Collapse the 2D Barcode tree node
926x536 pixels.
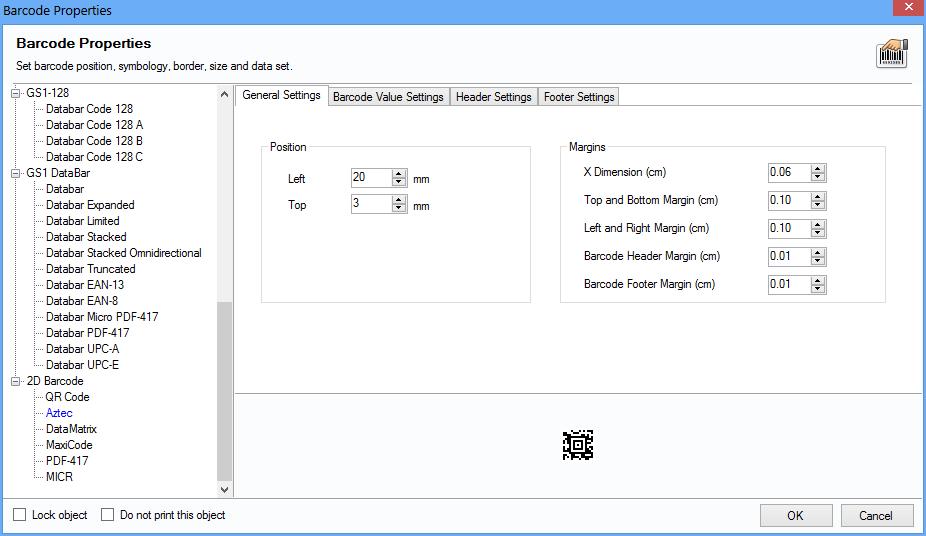(x=16, y=381)
